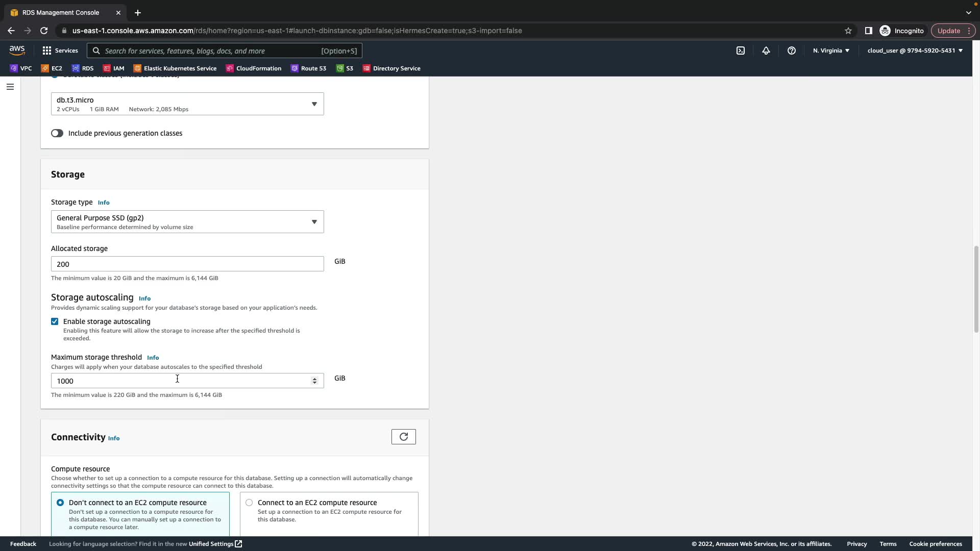This screenshot has height=551, width=980.
Task: Click the help question mark icon
Action: point(792,51)
